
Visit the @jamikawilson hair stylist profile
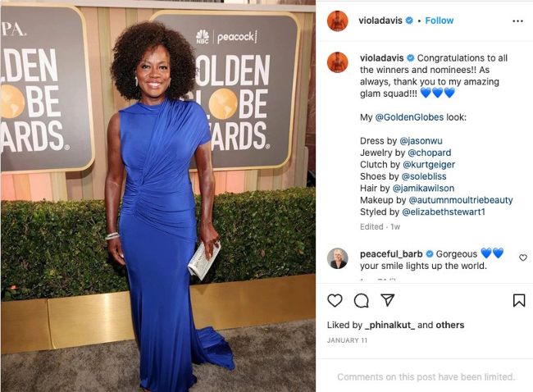click(x=423, y=189)
